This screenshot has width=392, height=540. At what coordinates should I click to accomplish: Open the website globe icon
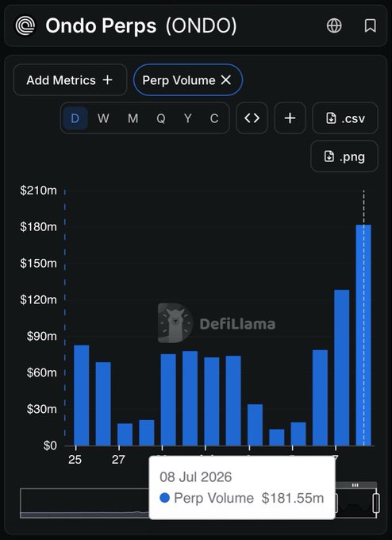pyautogui.click(x=334, y=26)
